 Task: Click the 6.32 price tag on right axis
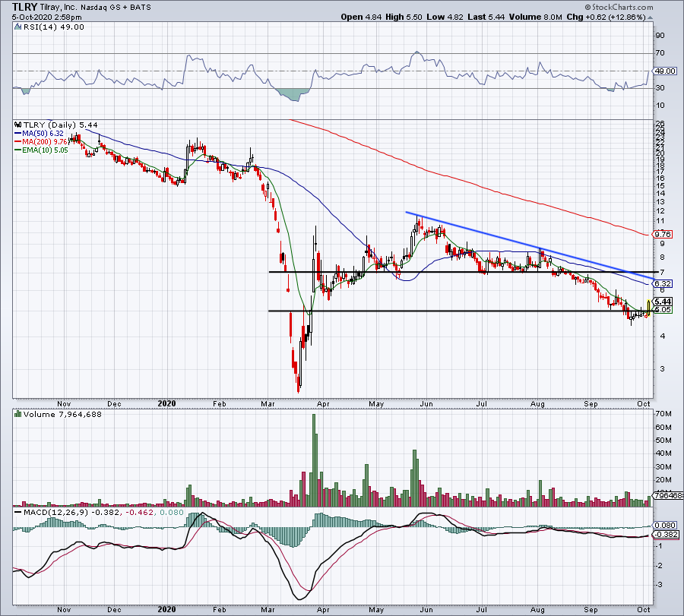[x=662, y=283]
